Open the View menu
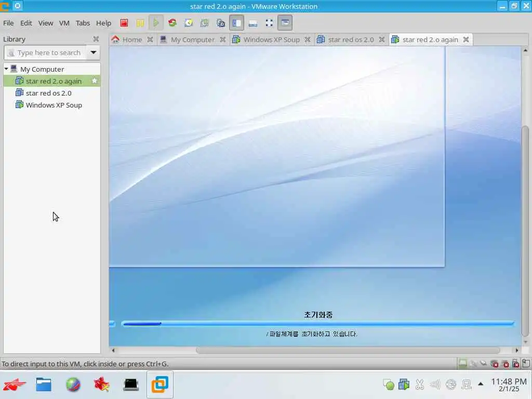The height and width of the screenshot is (399, 532). tap(46, 23)
